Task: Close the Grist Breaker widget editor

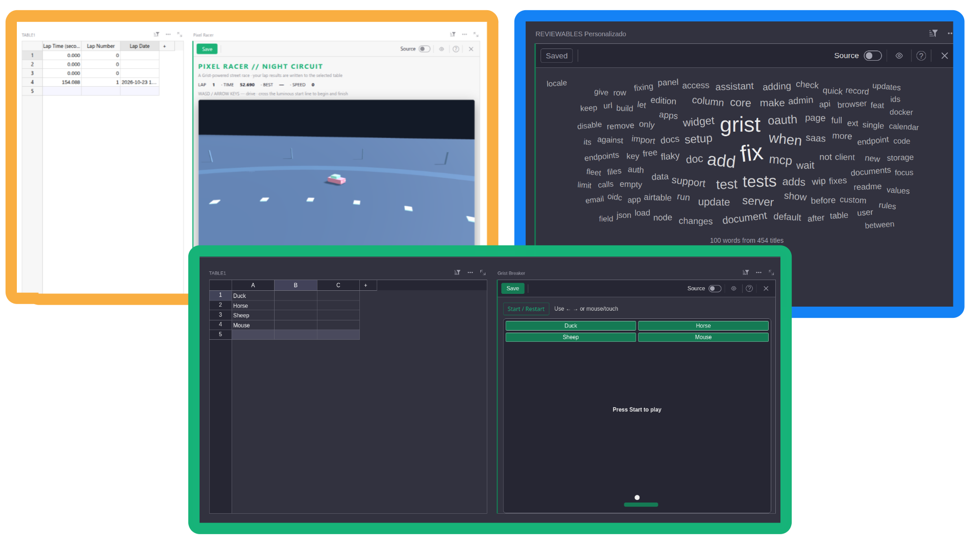Action: tap(766, 288)
